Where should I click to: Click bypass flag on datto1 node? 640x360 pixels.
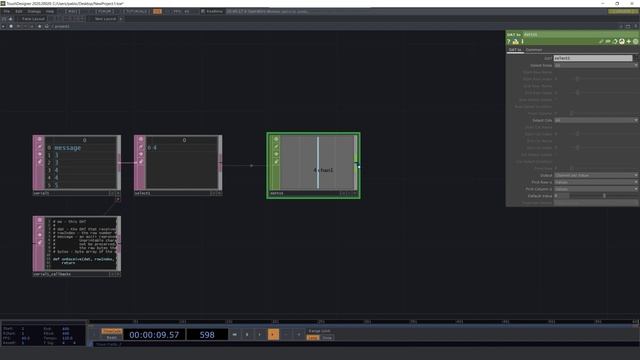[276, 147]
